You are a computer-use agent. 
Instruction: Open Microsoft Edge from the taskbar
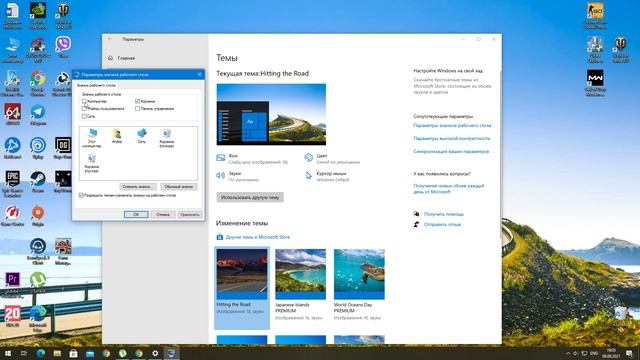click(x=40, y=353)
